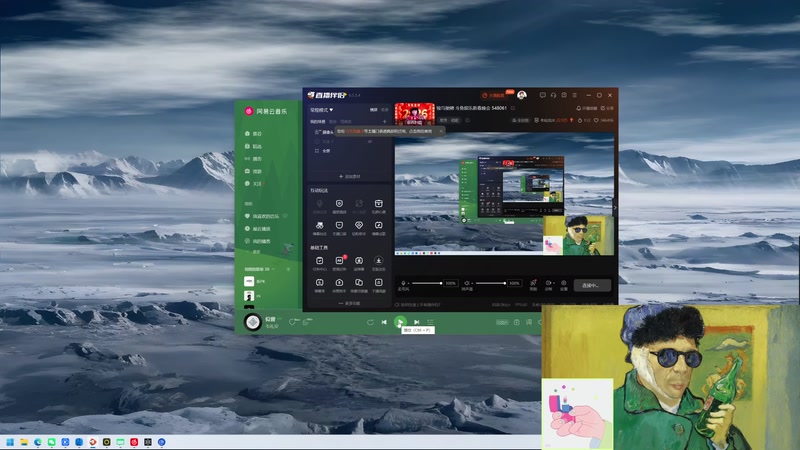Open the calendar-check icon in basic tools
Screen dimensions: 800x450
319,260
